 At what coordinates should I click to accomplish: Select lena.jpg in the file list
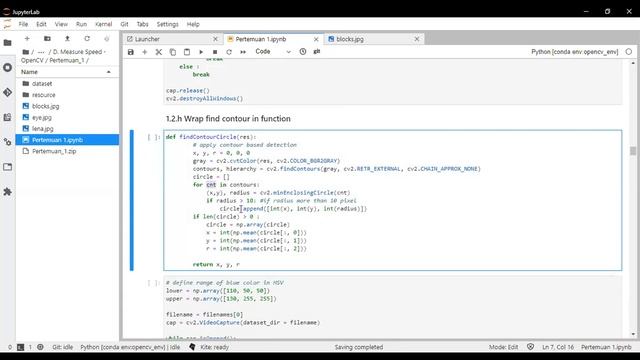(x=67, y=129)
